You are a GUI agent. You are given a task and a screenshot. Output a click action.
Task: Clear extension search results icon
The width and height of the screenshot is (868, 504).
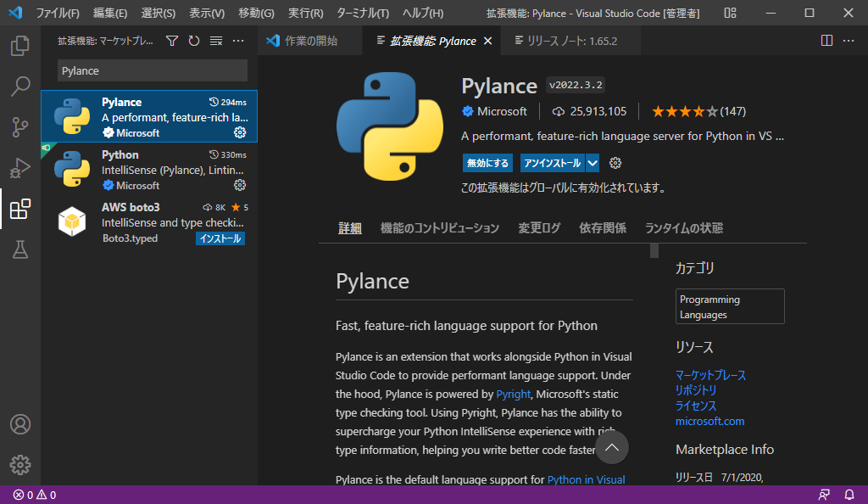click(x=216, y=41)
